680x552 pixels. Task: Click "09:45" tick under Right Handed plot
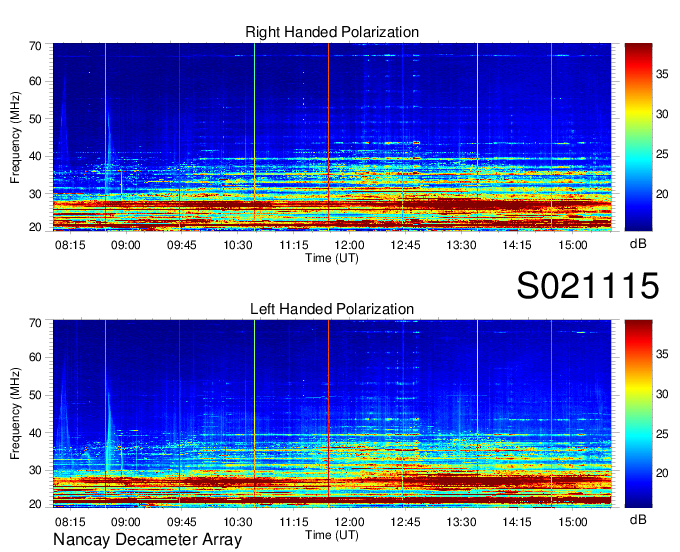click(x=182, y=245)
